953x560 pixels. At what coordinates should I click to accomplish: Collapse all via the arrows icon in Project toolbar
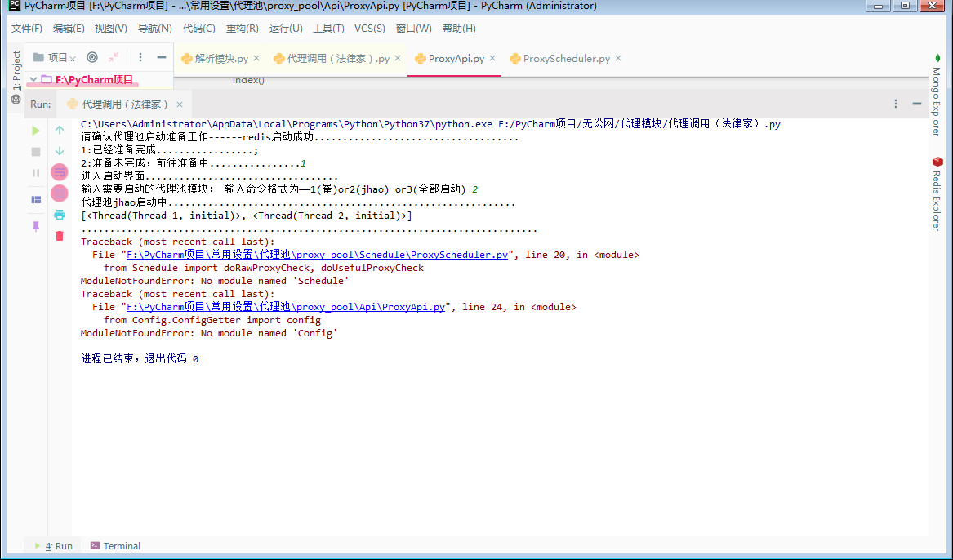coord(114,57)
